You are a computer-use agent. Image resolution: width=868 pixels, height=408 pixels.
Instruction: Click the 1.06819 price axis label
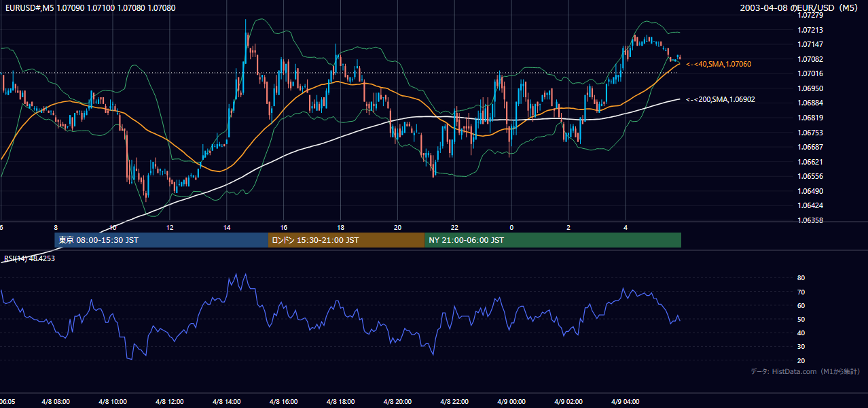[810, 118]
